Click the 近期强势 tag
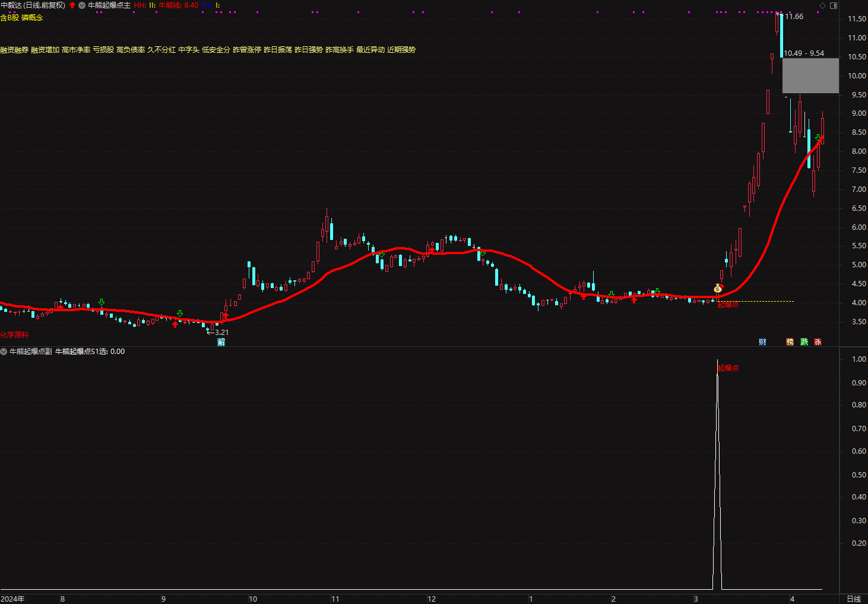 401,50
